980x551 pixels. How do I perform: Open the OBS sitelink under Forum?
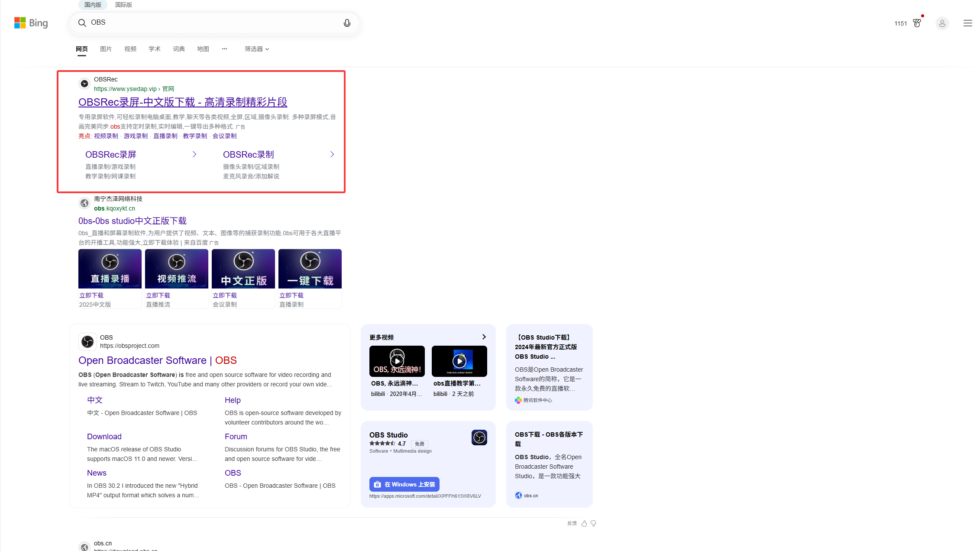pos(233,473)
